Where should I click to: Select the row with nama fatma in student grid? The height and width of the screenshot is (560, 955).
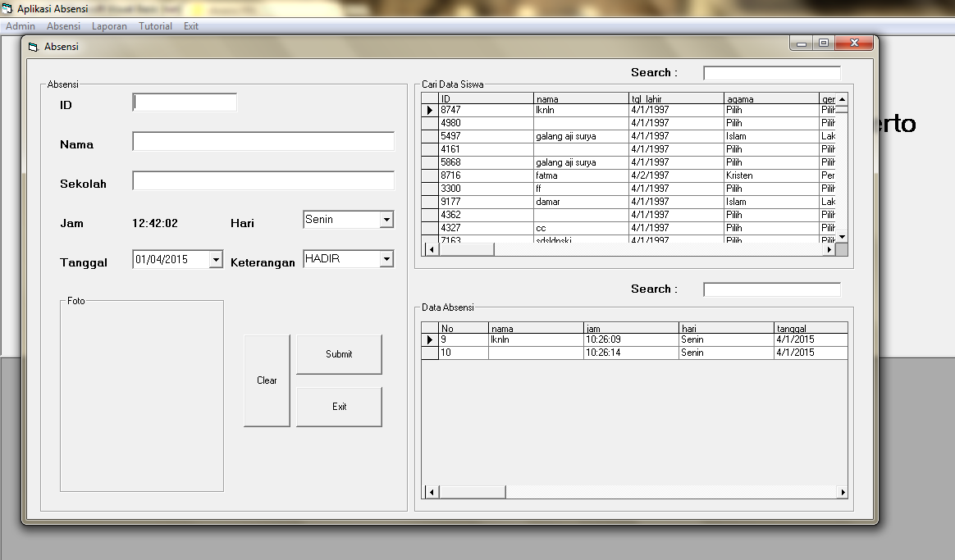[574, 175]
